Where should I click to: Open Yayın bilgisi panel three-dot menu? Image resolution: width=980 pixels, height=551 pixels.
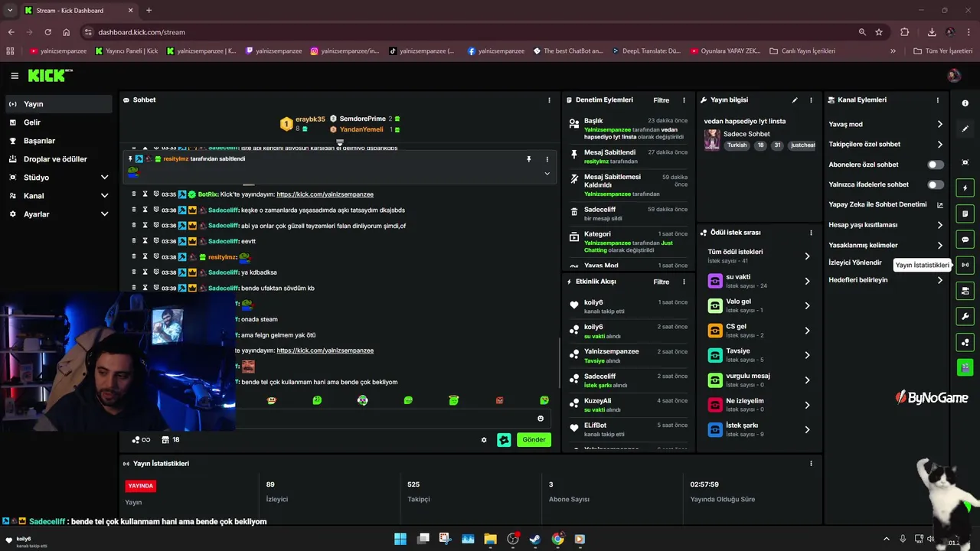tap(811, 100)
